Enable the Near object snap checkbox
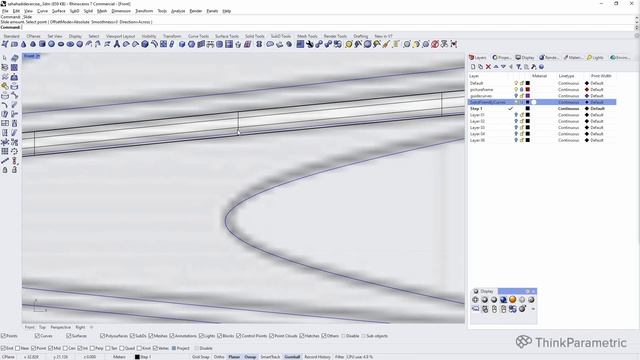Screen dimensions: 640x360 click(18, 348)
